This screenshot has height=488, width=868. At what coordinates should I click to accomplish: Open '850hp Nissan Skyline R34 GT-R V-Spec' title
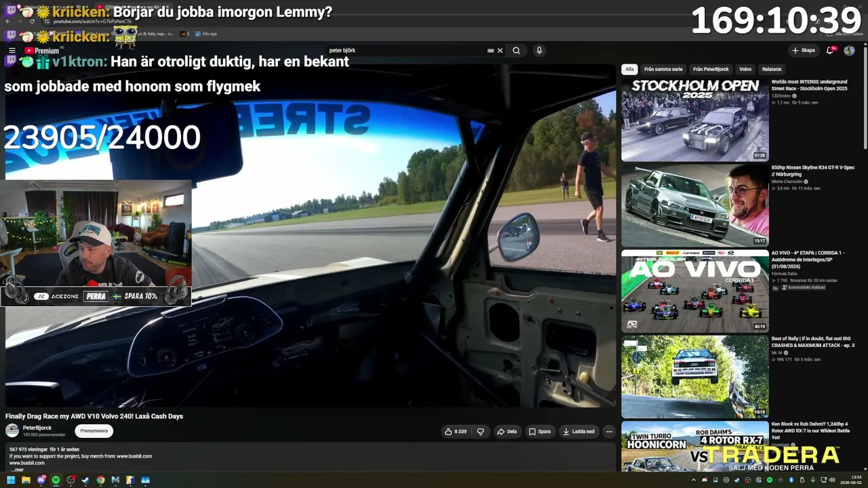coord(813,171)
